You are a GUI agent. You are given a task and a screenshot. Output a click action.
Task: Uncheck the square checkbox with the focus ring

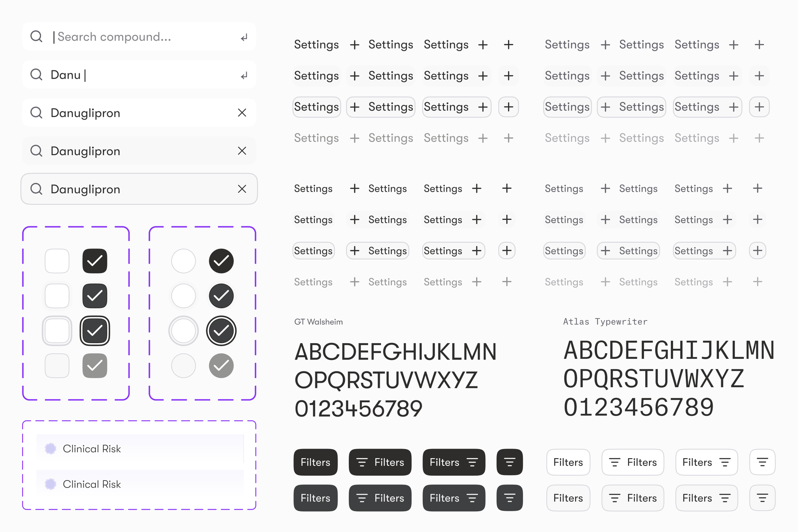(95, 331)
